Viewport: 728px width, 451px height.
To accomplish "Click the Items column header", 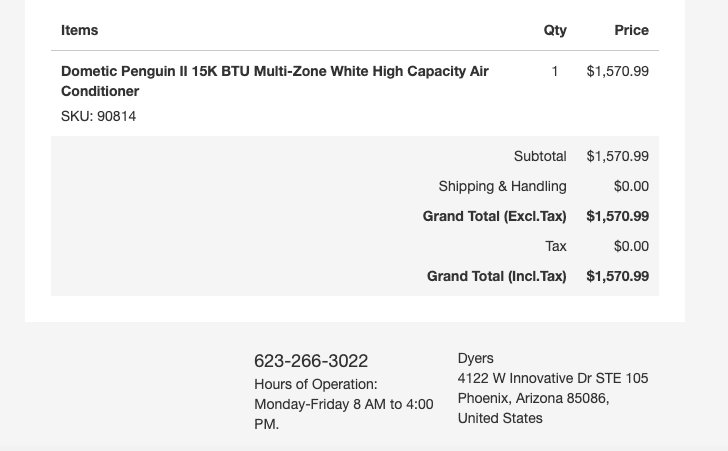I will point(79,30).
